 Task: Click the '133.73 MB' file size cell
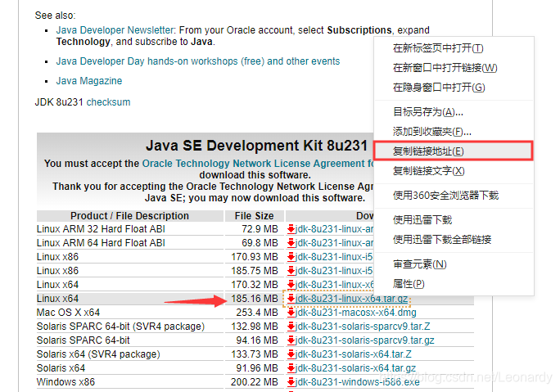coord(255,354)
